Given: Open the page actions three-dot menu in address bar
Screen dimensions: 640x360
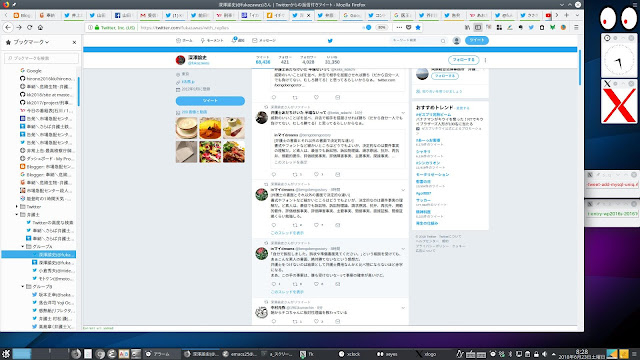Looking at the screenshot, I should 399,27.
